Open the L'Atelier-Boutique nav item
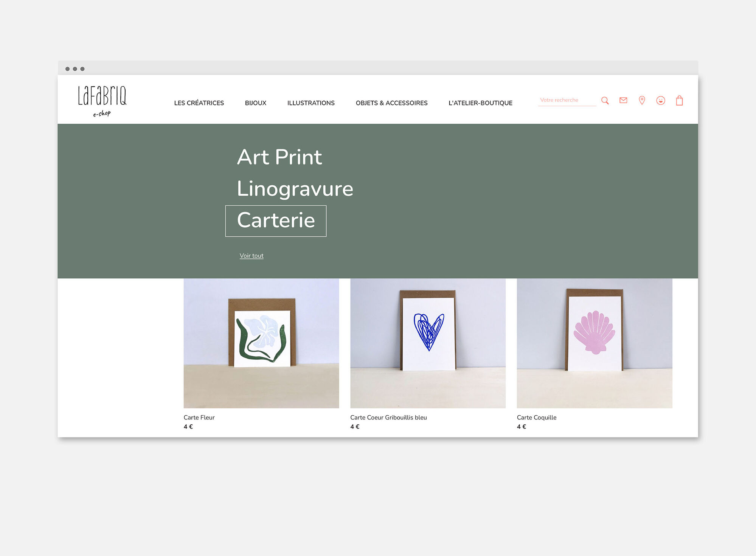The width and height of the screenshot is (756, 556). (x=480, y=103)
